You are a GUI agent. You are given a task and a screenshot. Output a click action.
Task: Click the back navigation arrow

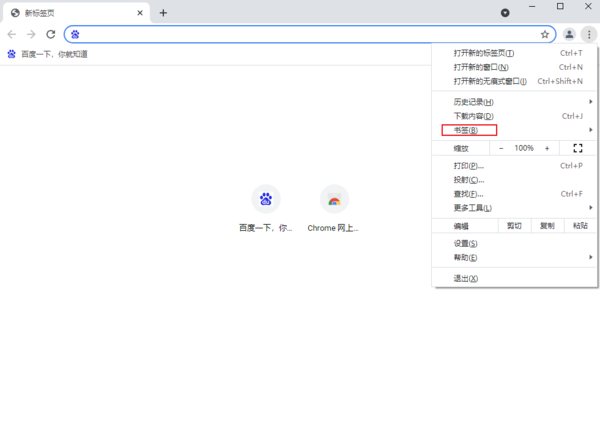click(12, 34)
